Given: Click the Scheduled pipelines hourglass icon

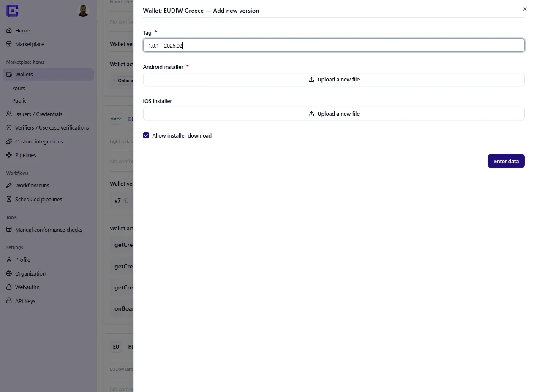Looking at the screenshot, I should click(x=9, y=199).
